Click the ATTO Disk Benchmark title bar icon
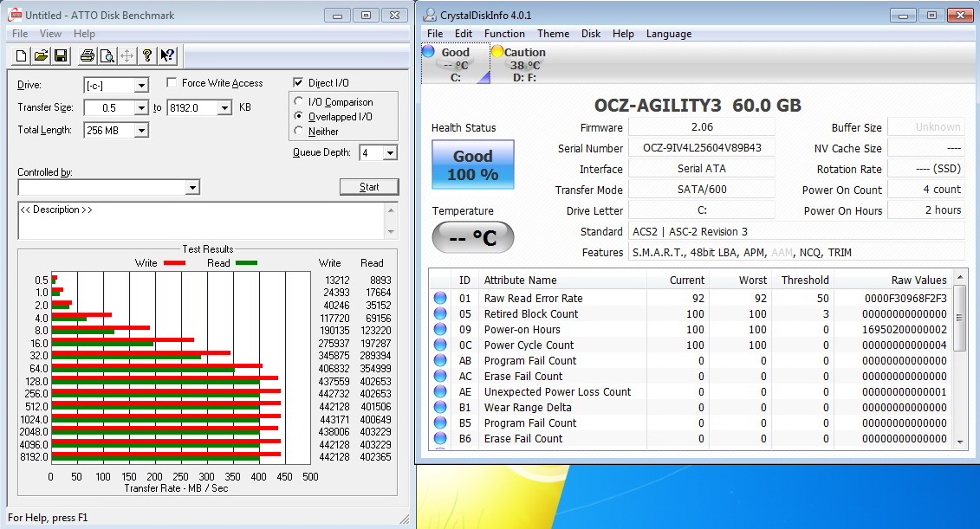 (x=14, y=15)
